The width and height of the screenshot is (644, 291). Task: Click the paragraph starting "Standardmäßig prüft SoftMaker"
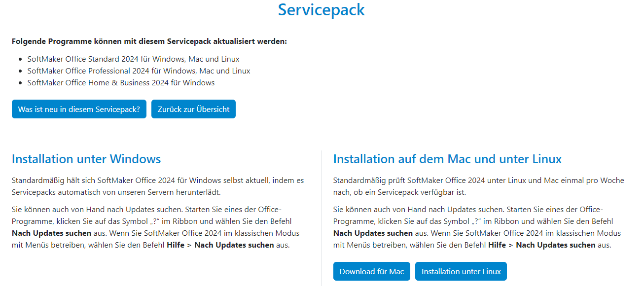(478, 186)
